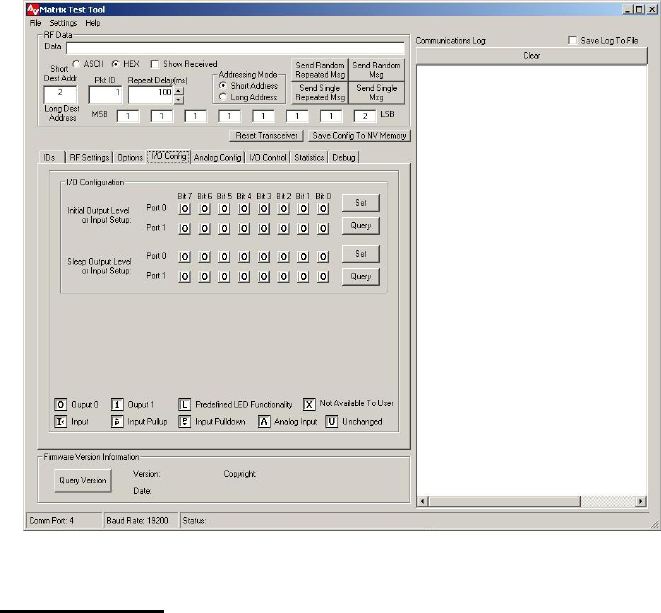
Task: Click the RF Data input field
Action: [235, 48]
